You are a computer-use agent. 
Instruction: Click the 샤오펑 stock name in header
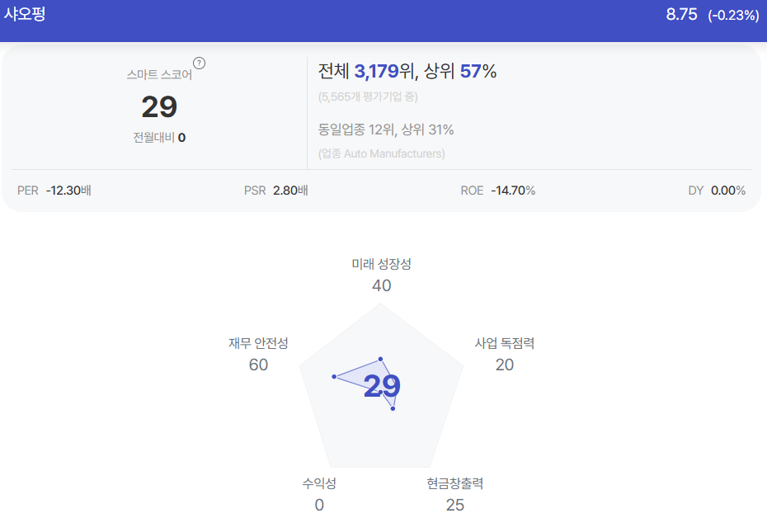click(25, 14)
